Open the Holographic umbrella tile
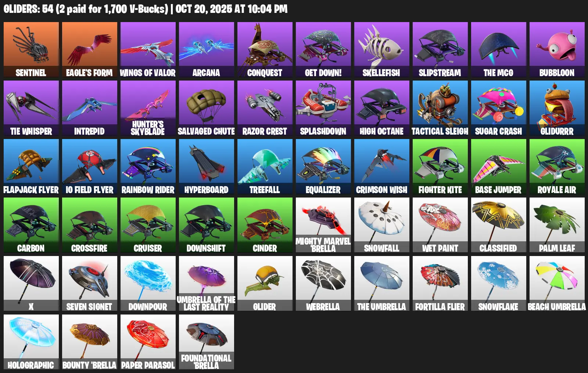The height and width of the screenshot is (373, 588). [x=31, y=342]
